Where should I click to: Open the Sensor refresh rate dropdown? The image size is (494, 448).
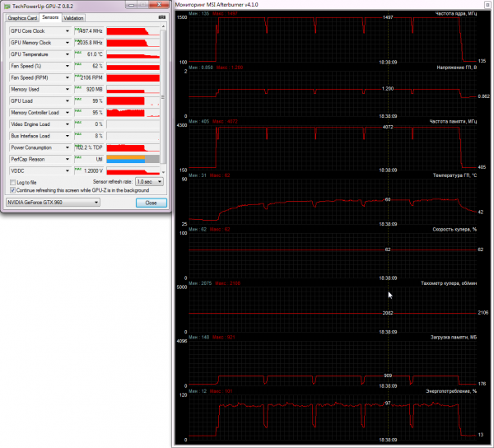[149, 182]
